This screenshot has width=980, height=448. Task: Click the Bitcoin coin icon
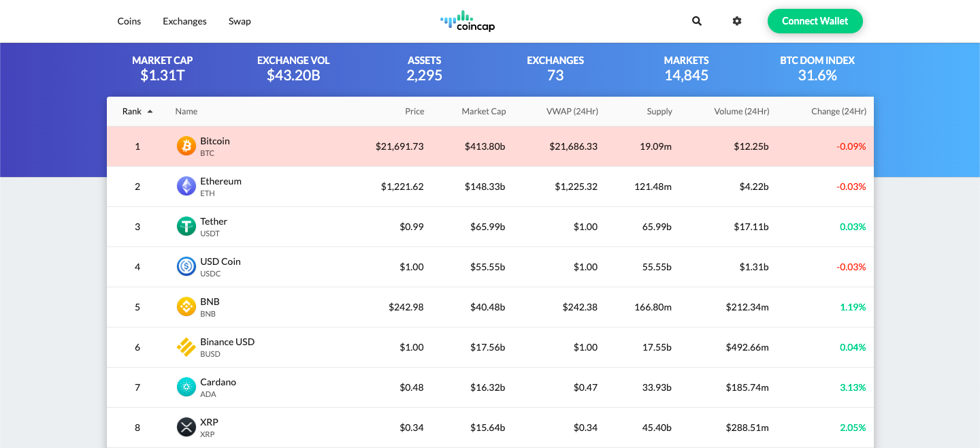point(186,146)
